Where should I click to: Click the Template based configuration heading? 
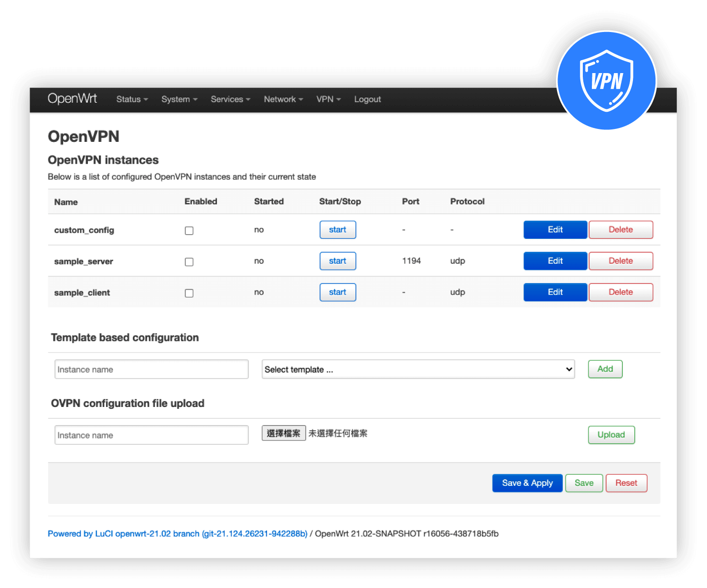(x=125, y=338)
